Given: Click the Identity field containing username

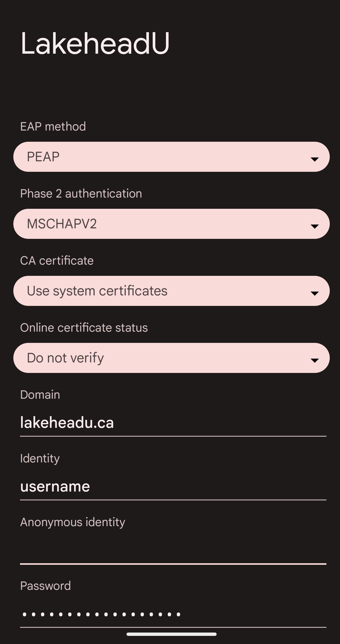Looking at the screenshot, I should (173, 487).
